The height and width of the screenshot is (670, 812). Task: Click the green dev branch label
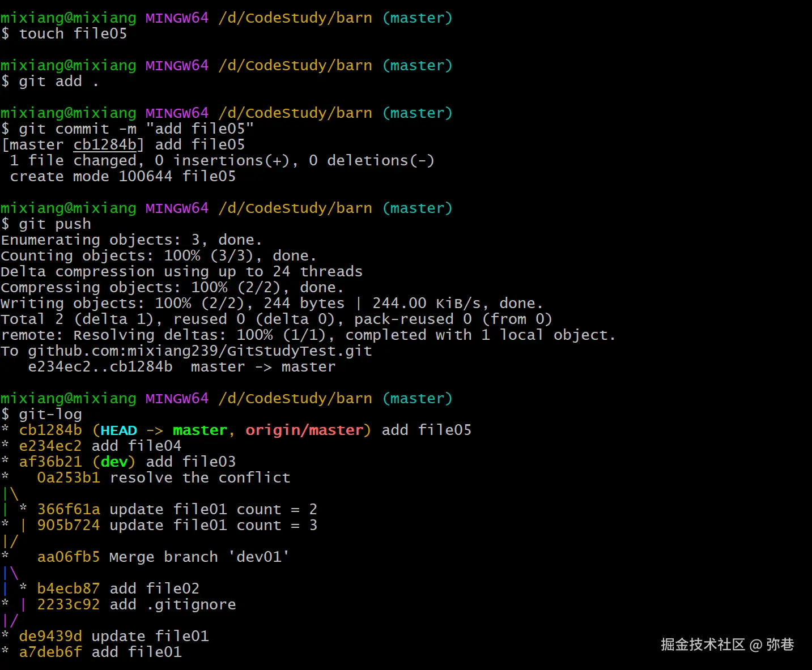114,462
